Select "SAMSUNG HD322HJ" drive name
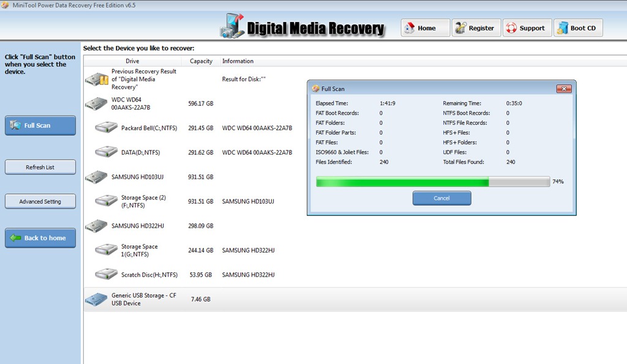 [138, 226]
